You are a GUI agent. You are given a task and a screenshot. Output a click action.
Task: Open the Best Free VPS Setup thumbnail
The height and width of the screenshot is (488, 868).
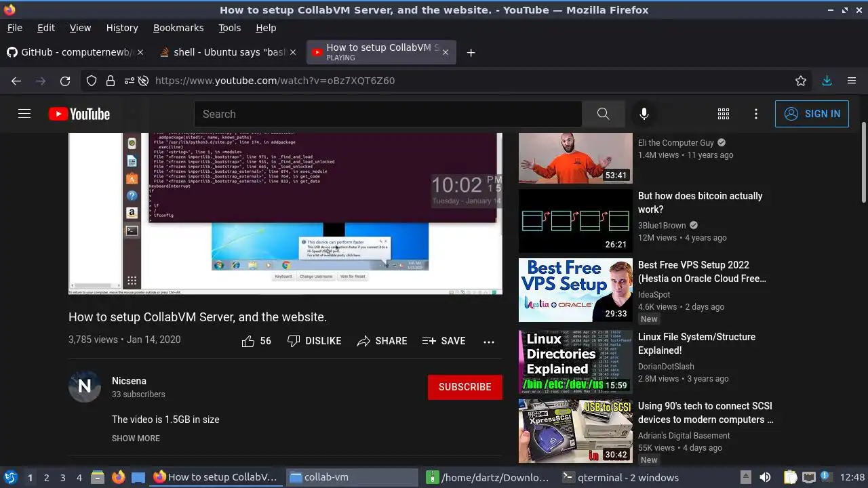tap(575, 290)
